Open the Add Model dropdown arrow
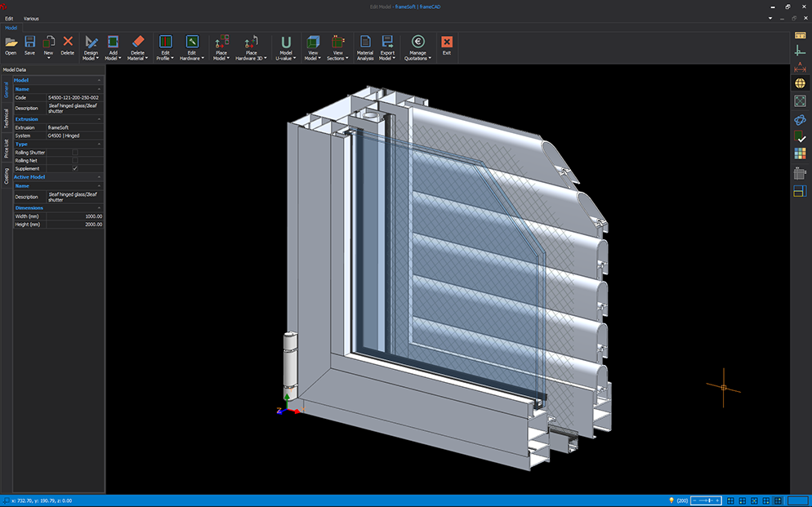This screenshot has height=507, width=812. pyautogui.click(x=119, y=59)
